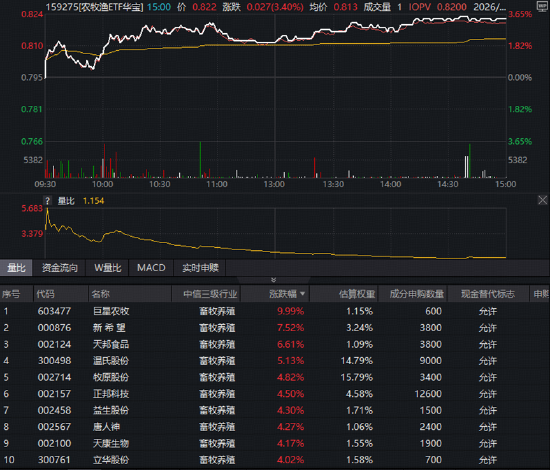This screenshot has height=470, width=550.
Task: Toggle sort arrow on 涨跌幅 column
Action: click(302, 294)
